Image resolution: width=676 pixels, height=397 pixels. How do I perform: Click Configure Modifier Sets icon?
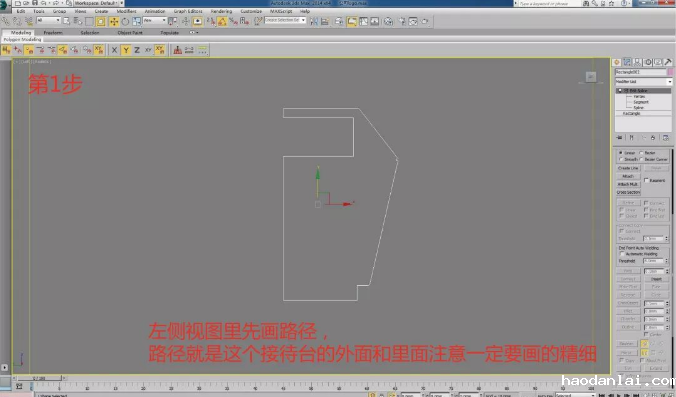pyautogui.click(x=666, y=138)
